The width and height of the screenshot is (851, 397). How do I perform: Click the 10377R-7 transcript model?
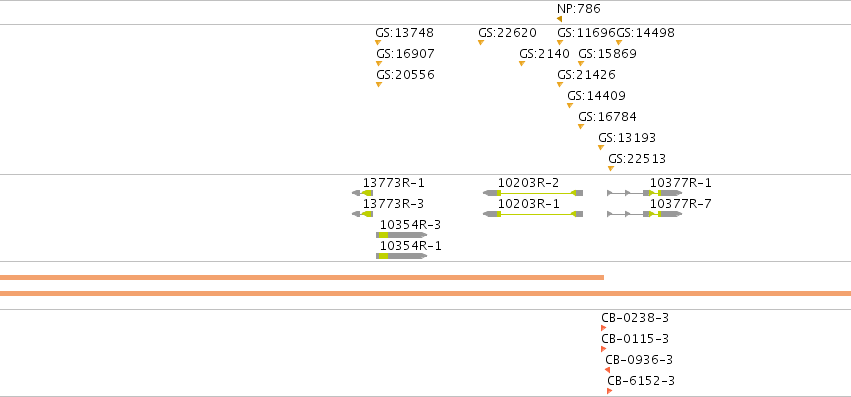(x=645, y=214)
